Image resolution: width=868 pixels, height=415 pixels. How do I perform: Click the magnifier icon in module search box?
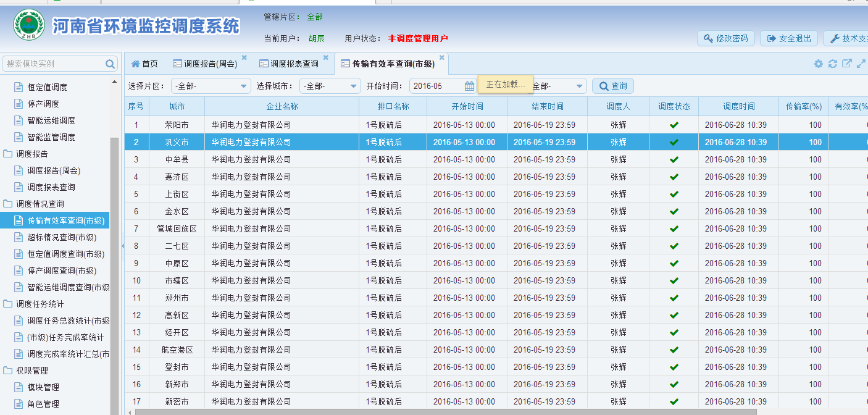110,64
